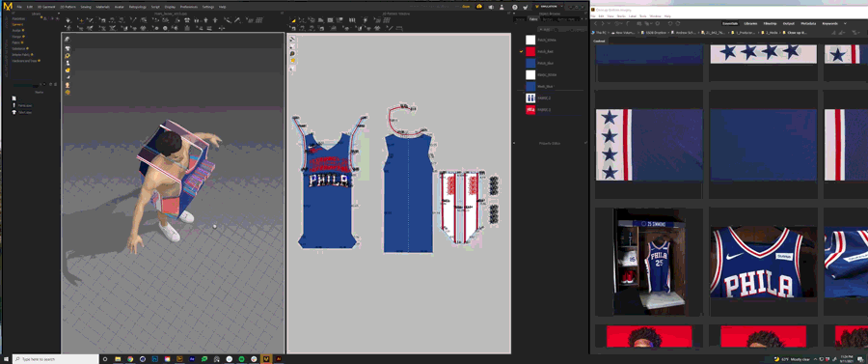The image size is (868, 364).
Task: Click the orange sphere icon in 3D view
Action: click(x=68, y=92)
